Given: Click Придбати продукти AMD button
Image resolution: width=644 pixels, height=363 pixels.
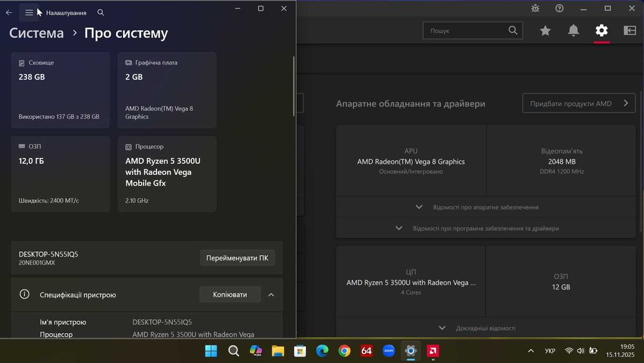Looking at the screenshot, I should pyautogui.click(x=579, y=103).
